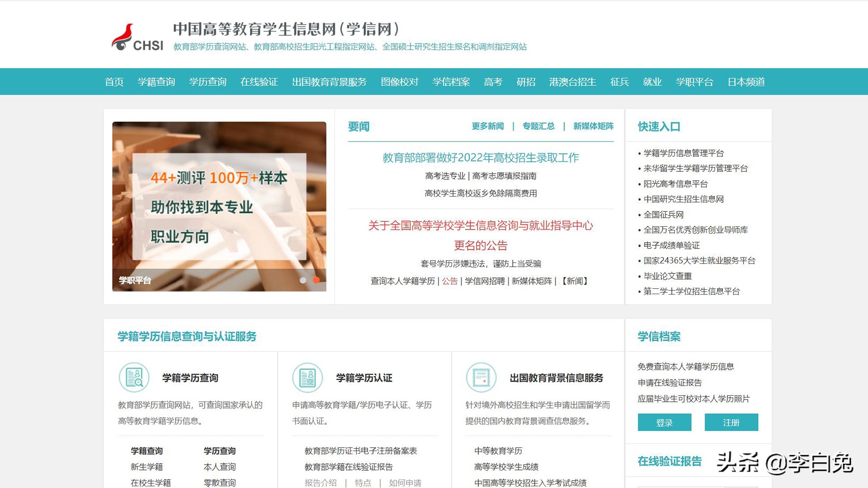Screen dimensions: 868x488
Task: Open the 毕业论文查重 link
Action: 669,276
